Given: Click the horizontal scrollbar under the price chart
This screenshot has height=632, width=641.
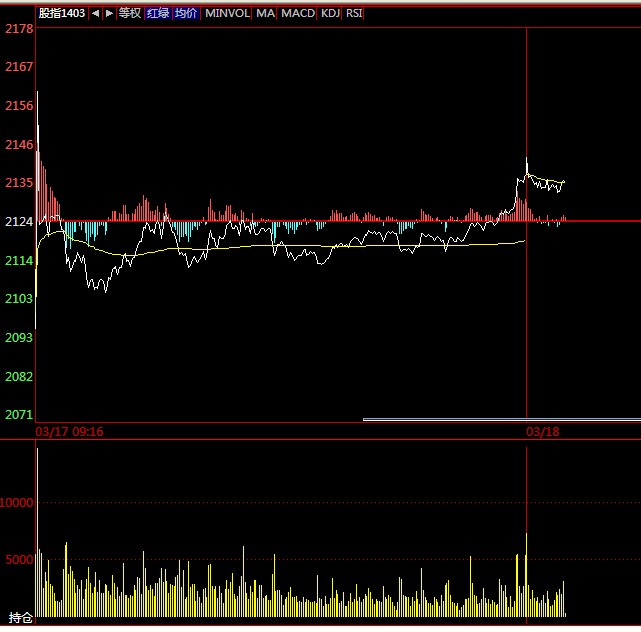Looking at the screenshot, I should 500,419.
